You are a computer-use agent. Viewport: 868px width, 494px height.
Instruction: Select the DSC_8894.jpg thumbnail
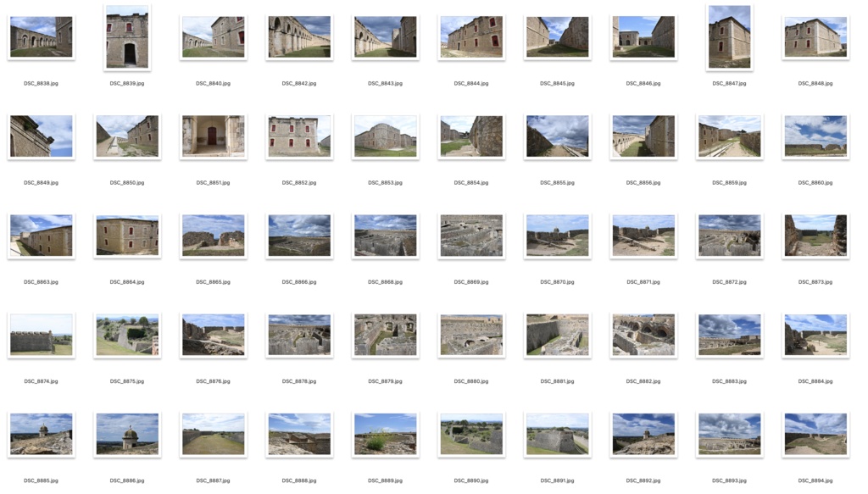pyautogui.click(x=815, y=434)
